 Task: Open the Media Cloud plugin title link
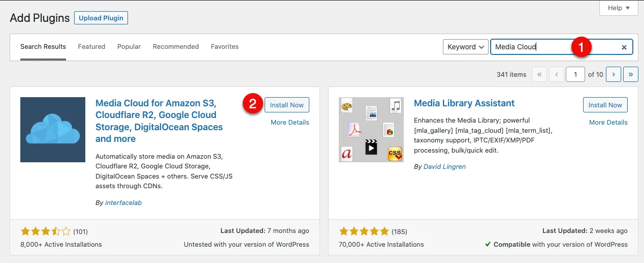159,121
